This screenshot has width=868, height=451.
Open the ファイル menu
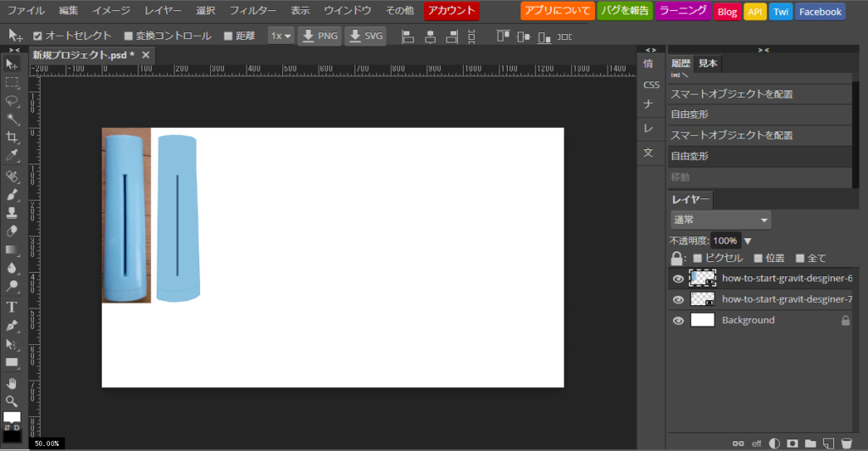[26, 10]
